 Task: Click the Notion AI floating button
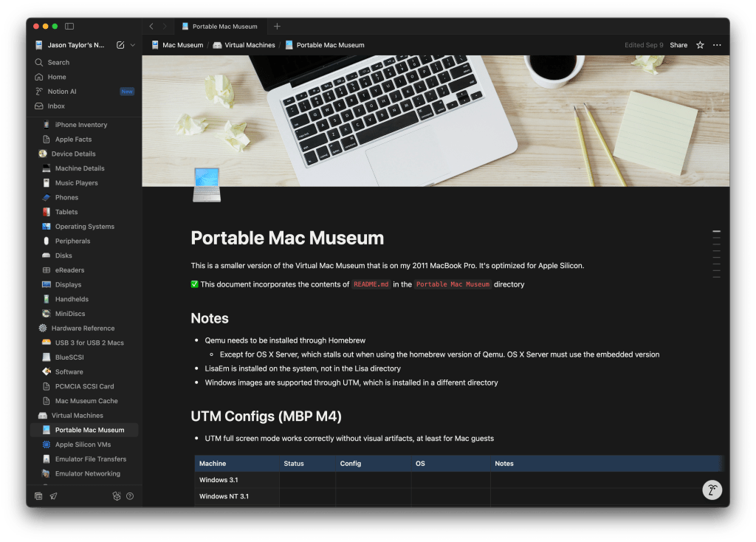click(712, 490)
